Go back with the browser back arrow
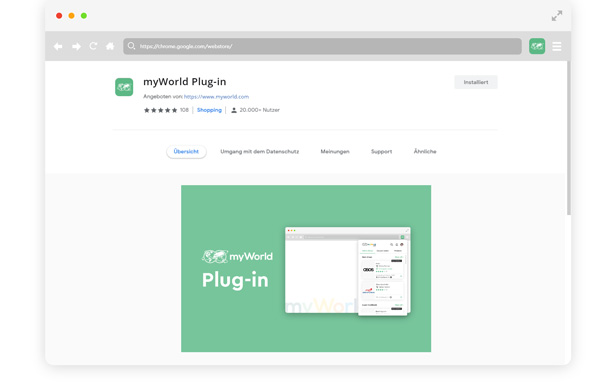 click(58, 46)
